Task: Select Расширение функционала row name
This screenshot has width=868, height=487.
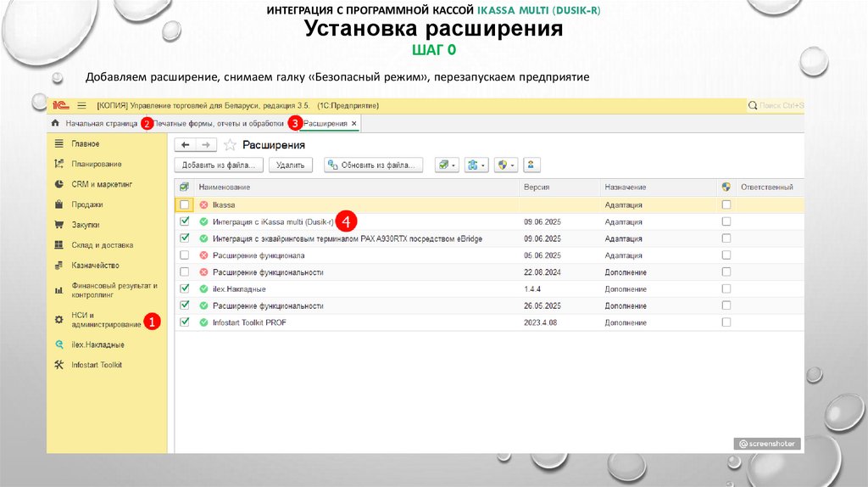Action: click(259, 255)
